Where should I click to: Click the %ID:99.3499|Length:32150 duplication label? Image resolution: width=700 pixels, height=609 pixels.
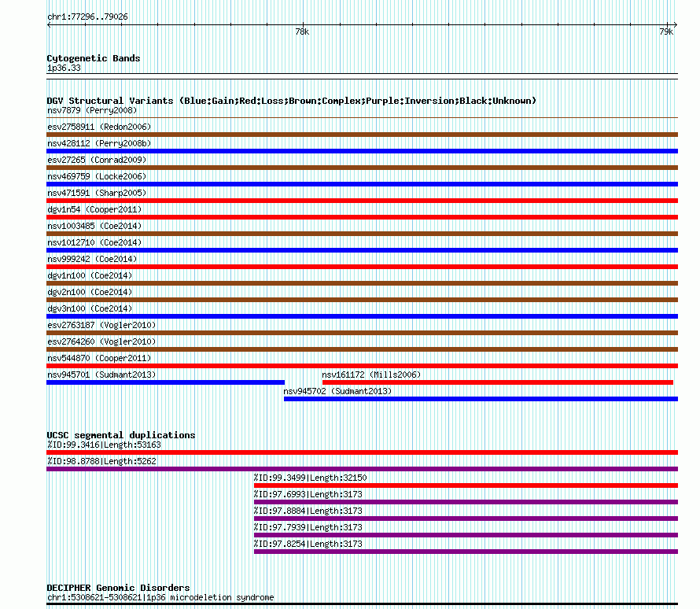point(310,478)
